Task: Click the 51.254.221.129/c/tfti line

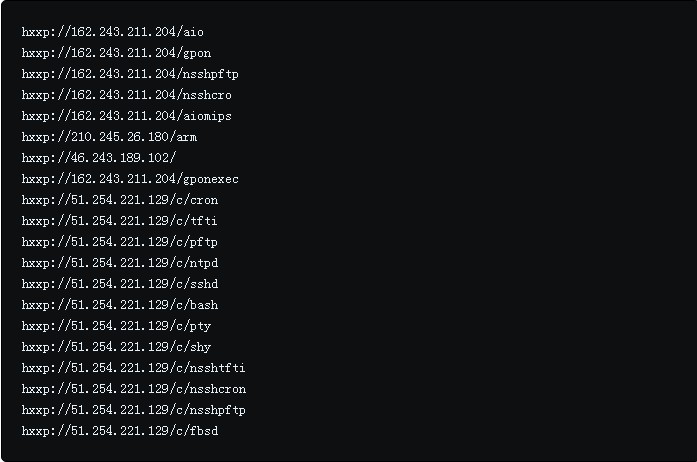Action: coord(119,221)
